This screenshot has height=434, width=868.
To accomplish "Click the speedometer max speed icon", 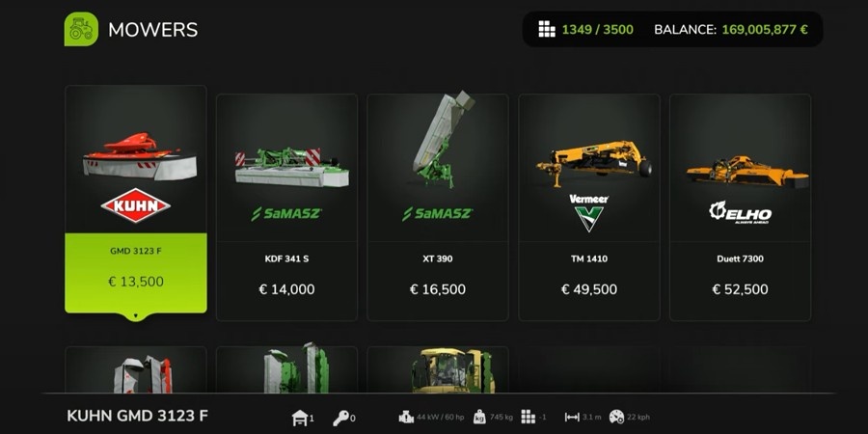I will pos(616,418).
